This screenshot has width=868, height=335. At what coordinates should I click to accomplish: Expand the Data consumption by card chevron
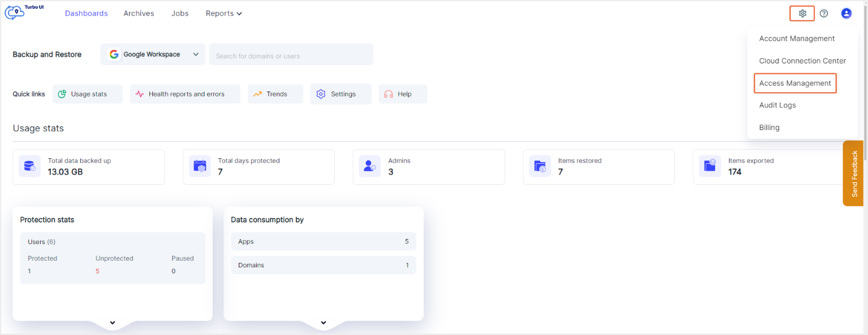(323, 323)
